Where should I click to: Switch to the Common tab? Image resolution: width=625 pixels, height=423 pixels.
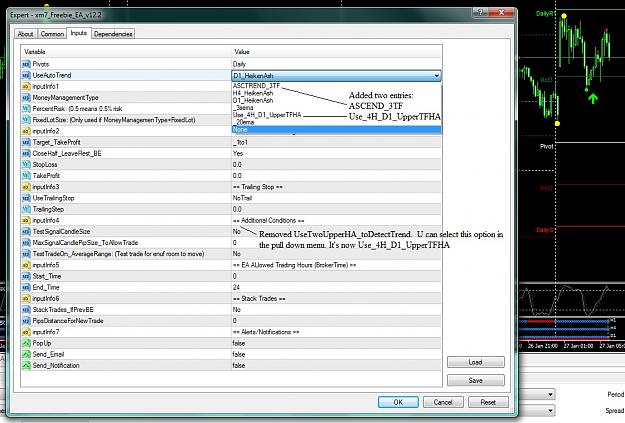pos(52,34)
